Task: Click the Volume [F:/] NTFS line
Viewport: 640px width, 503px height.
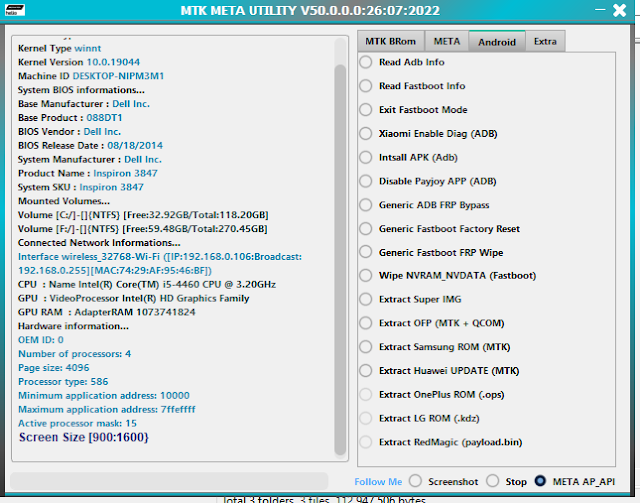Action: [x=142, y=229]
